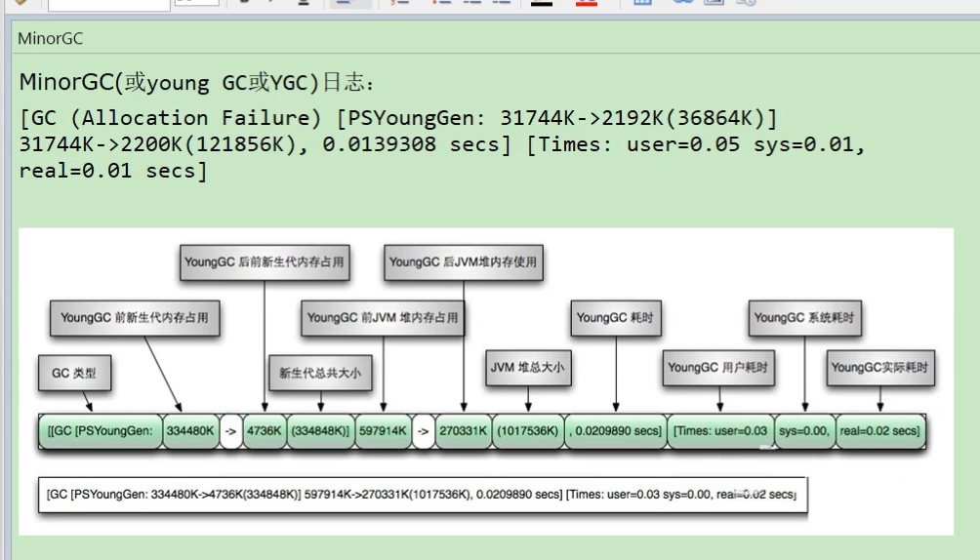Click the 334480K diagram cell

(x=190, y=431)
